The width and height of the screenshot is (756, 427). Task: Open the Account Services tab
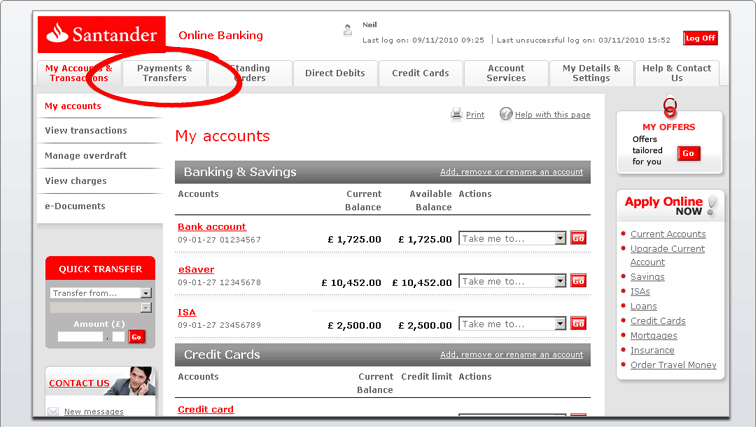pyautogui.click(x=506, y=73)
